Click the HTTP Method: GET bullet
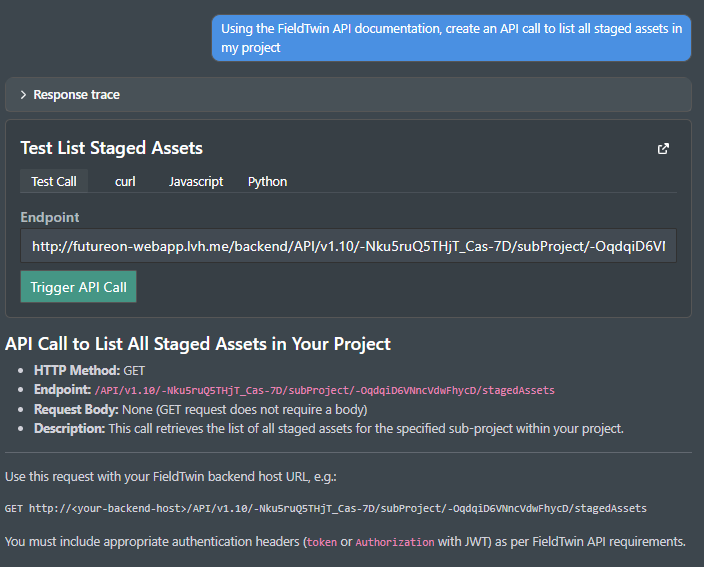The height and width of the screenshot is (567, 704). [x=89, y=370]
